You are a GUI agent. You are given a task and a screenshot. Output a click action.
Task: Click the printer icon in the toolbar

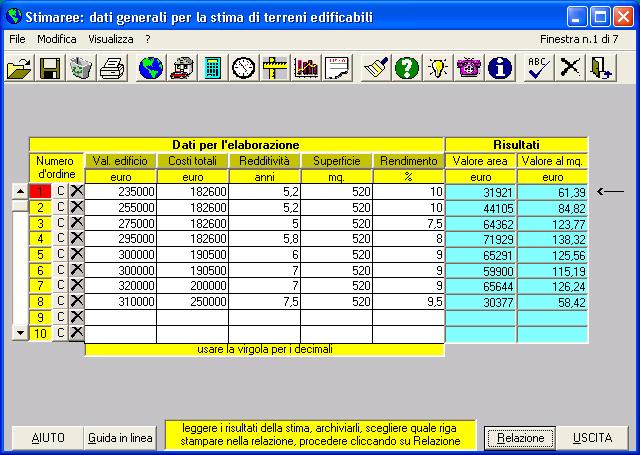click(x=112, y=68)
